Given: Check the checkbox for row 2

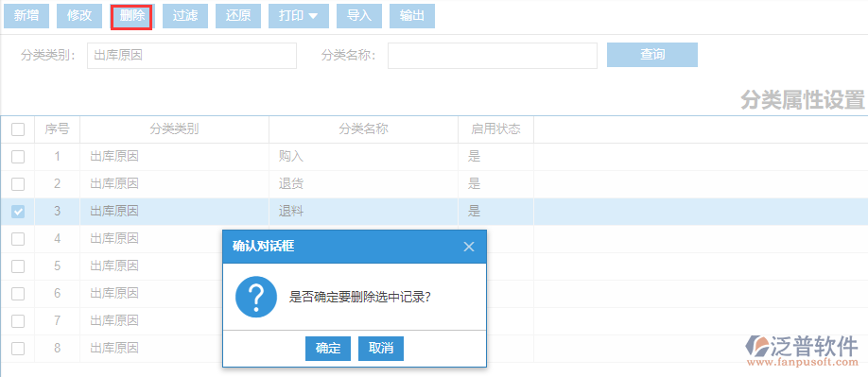Looking at the screenshot, I should (x=18, y=183).
